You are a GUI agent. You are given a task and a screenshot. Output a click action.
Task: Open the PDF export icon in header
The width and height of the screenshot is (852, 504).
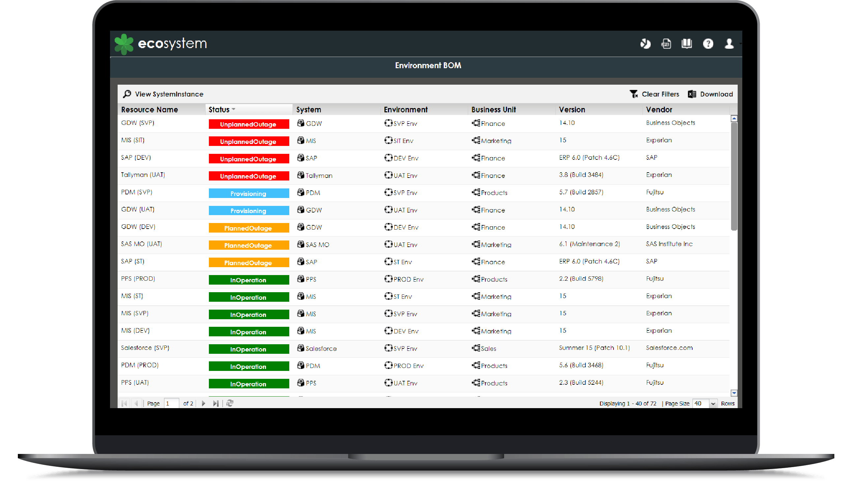[666, 43]
